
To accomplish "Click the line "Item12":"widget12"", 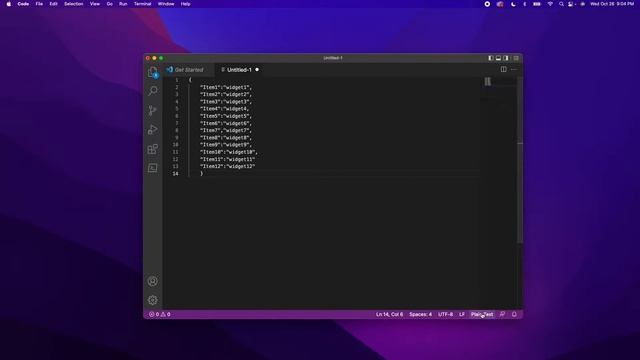I will [227, 167].
